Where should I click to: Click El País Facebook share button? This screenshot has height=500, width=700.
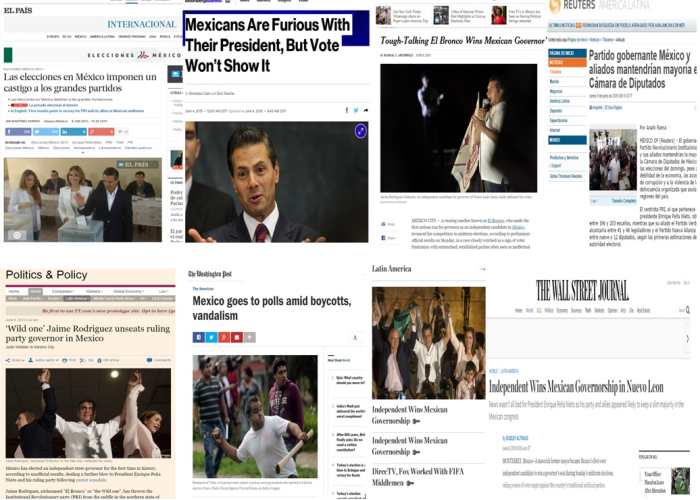click(18, 132)
